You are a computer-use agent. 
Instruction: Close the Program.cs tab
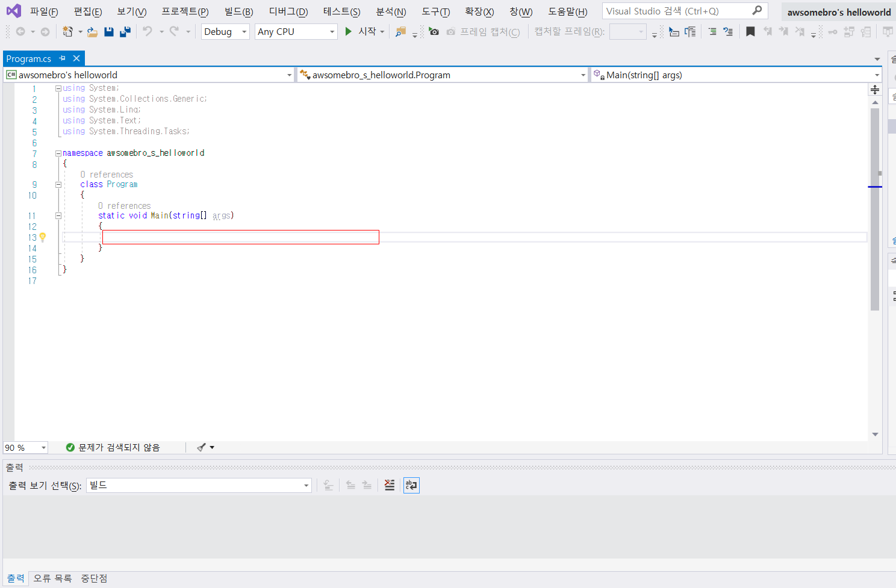[x=76, y=58]
